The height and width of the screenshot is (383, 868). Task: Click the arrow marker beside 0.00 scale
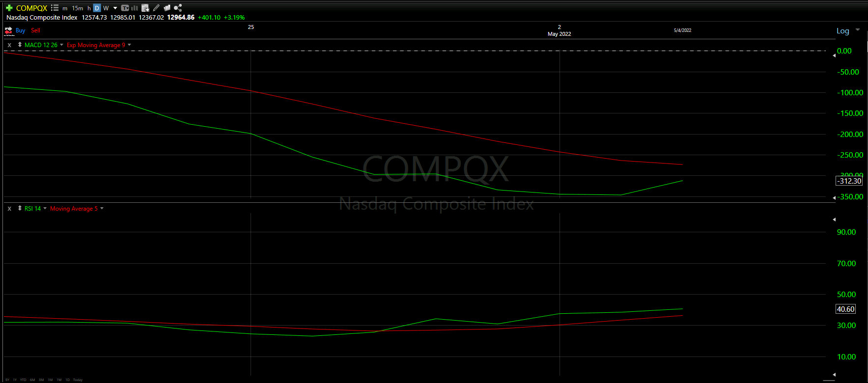click(834, 55)
